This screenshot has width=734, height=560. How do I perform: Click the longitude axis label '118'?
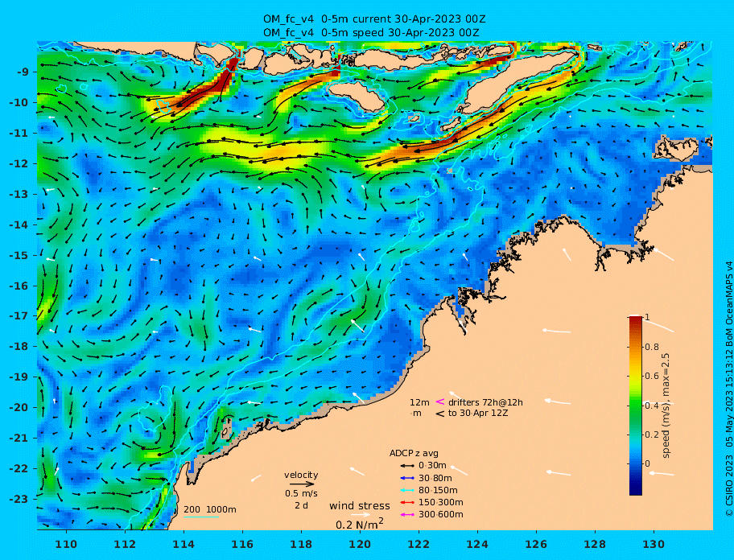point(301,544)
